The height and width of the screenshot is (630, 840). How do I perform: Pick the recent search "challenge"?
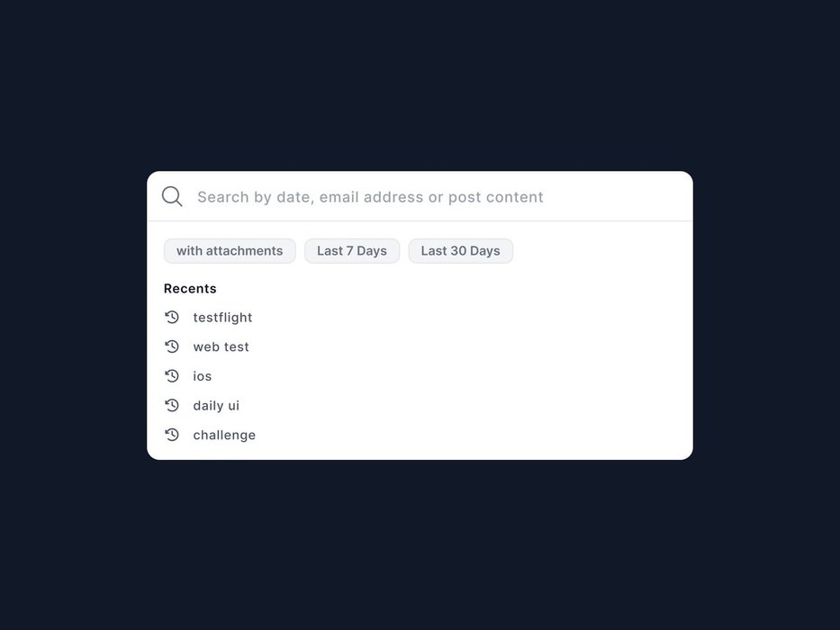224,435
